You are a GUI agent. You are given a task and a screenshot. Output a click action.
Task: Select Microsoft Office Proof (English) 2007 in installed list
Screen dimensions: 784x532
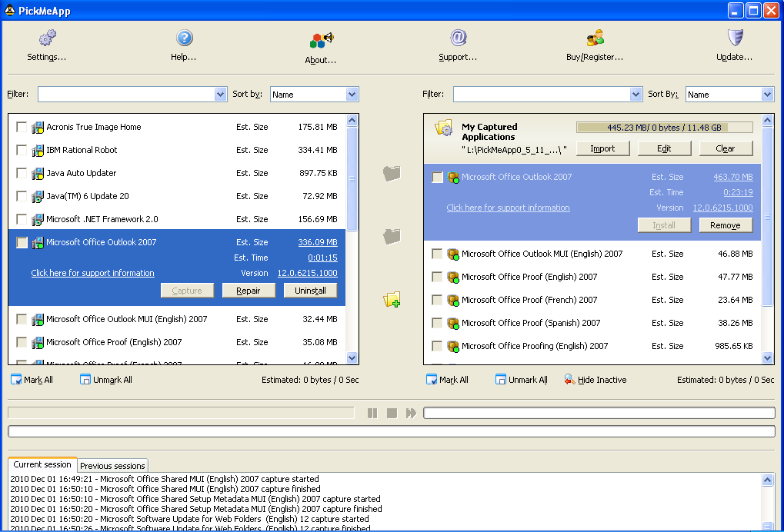click(177, 342)
